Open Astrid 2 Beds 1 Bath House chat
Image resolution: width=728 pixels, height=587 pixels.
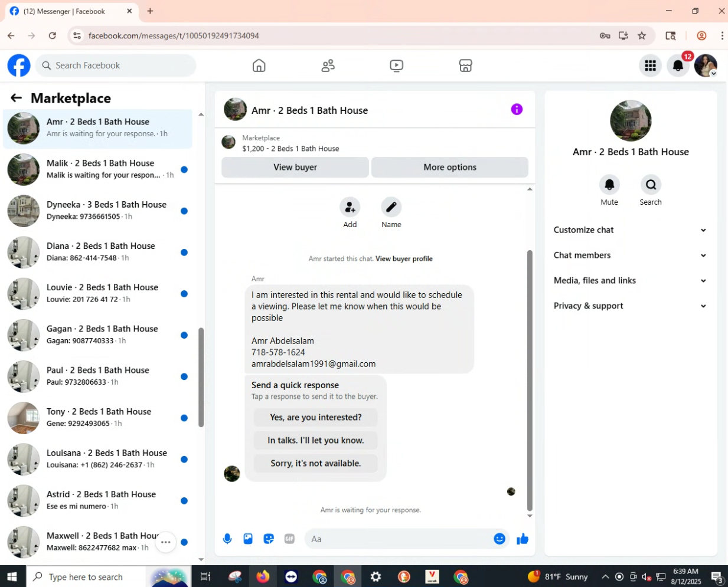pyautogui.click(x=97, y=500)
